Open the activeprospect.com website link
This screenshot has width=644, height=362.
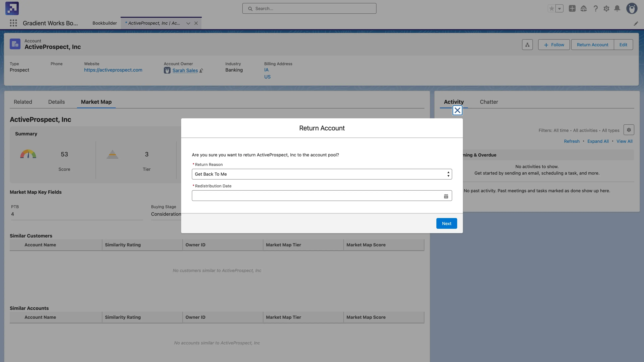point(113,70)
